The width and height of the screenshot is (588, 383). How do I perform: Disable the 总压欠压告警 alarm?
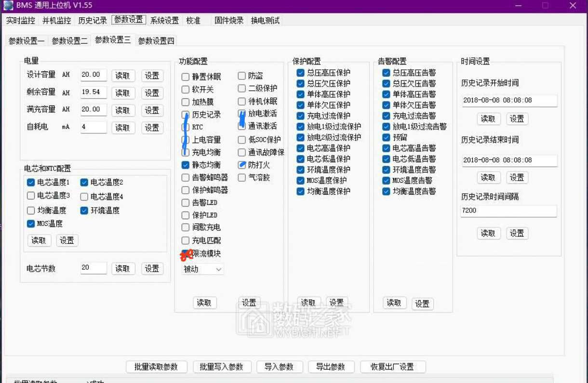tap(386, 83)
